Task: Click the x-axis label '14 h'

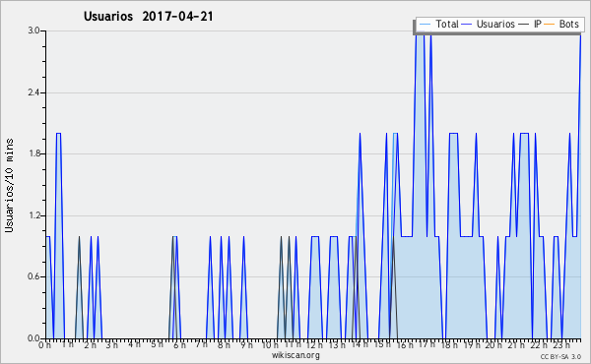Action: (x=360, y=344)
